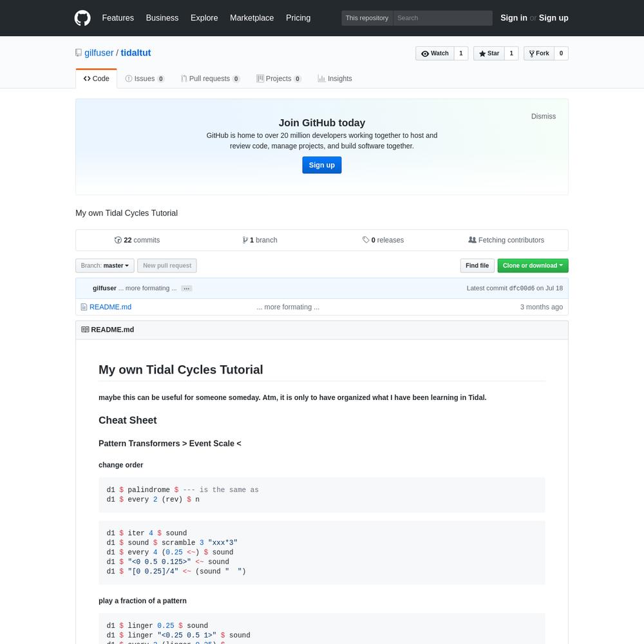Open Marketplace in the top navigation
Screen dimensions: 644x644
click(252, 18)
